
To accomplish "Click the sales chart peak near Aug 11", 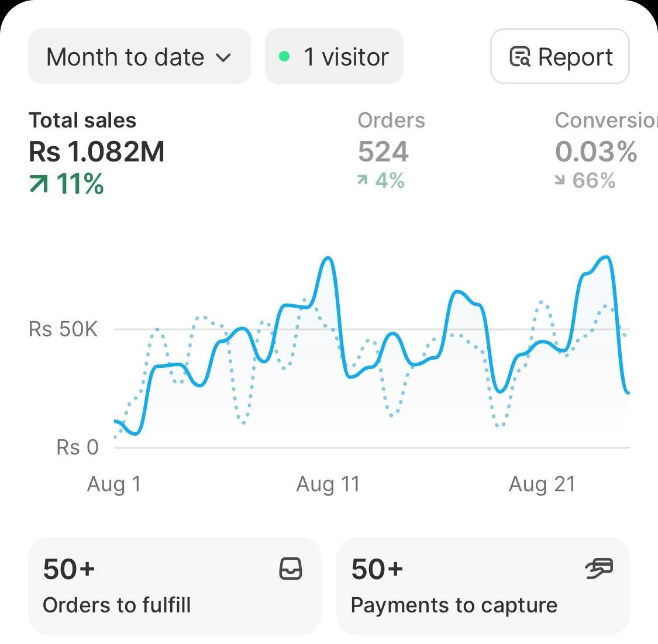I will pyautogui.click(x=328, y=259).
